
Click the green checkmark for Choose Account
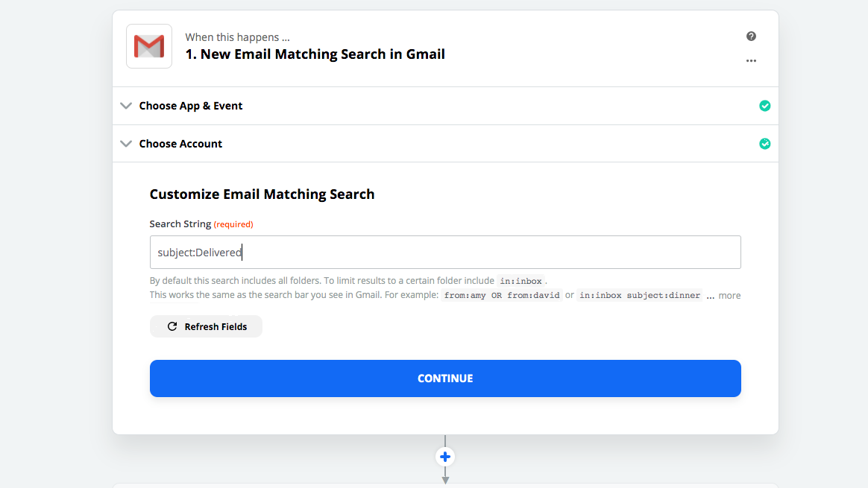coord(764,144)
